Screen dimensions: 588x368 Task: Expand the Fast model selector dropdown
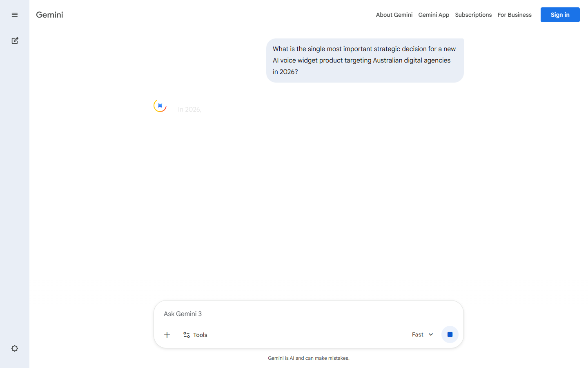(x=422, y=334)
